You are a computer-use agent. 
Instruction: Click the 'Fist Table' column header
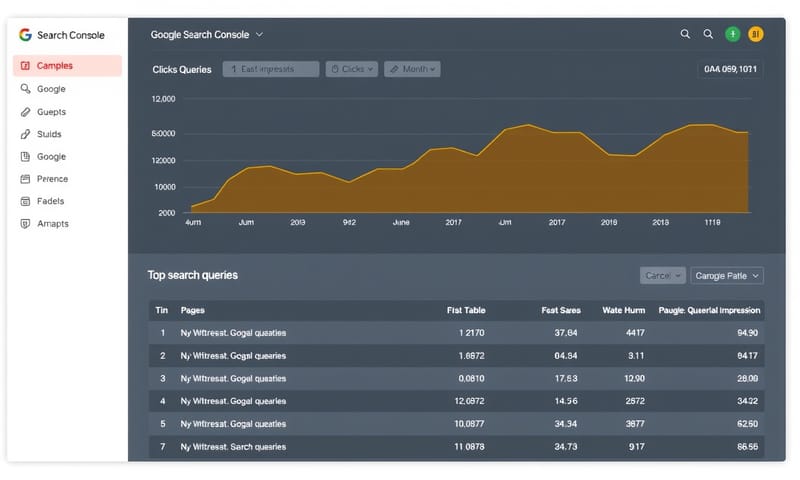[465, 310]
